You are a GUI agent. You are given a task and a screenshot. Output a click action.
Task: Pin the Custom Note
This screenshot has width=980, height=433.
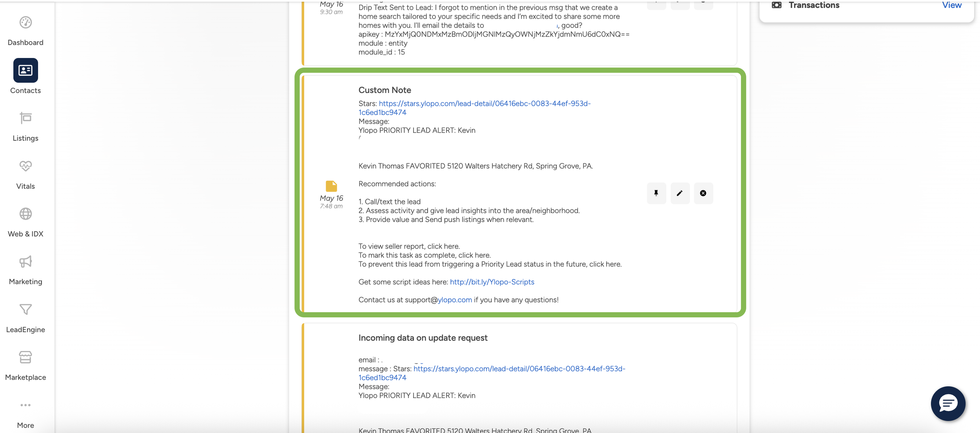click(x=656, y=193)
